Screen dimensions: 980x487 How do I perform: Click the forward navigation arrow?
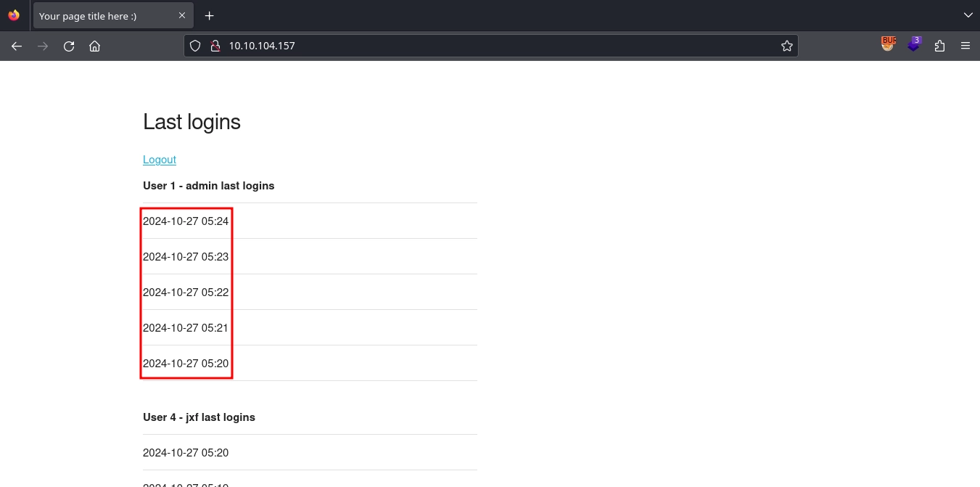43,46
